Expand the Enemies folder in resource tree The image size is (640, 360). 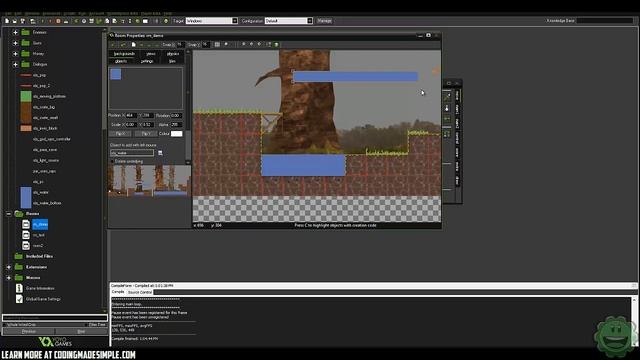[15, 32]
